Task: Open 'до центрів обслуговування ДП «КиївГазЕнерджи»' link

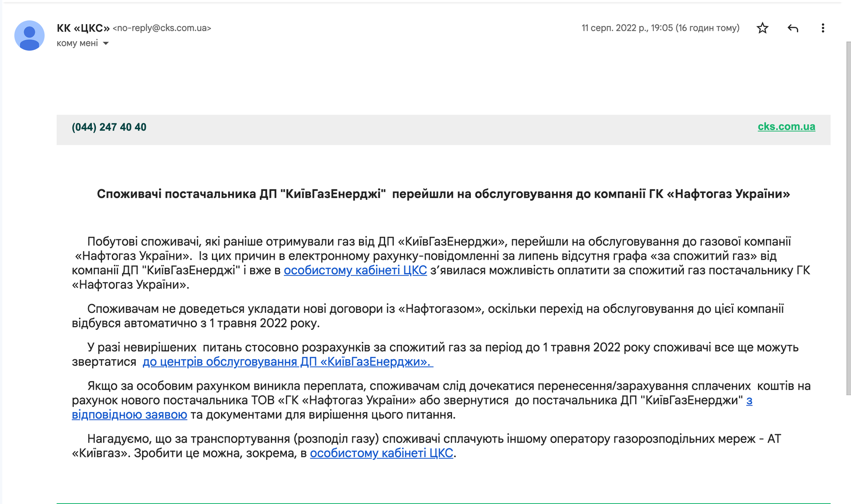Action: point(288,362)
